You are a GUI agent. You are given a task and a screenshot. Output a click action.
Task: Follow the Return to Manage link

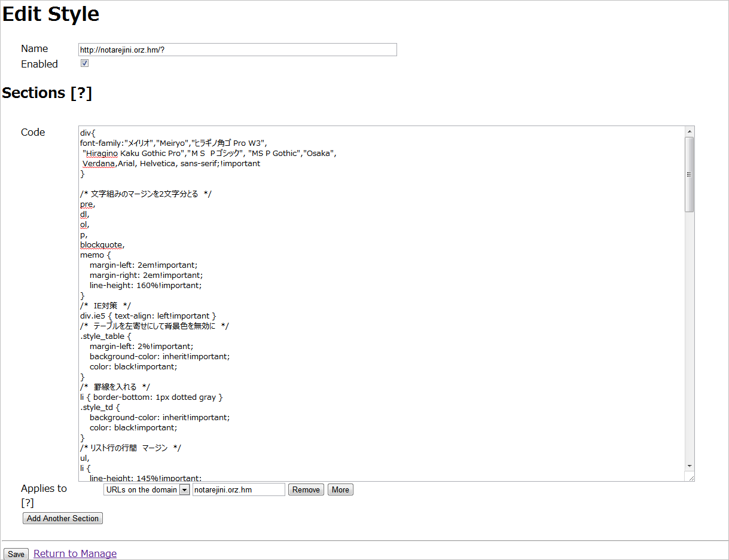(75, 553)
